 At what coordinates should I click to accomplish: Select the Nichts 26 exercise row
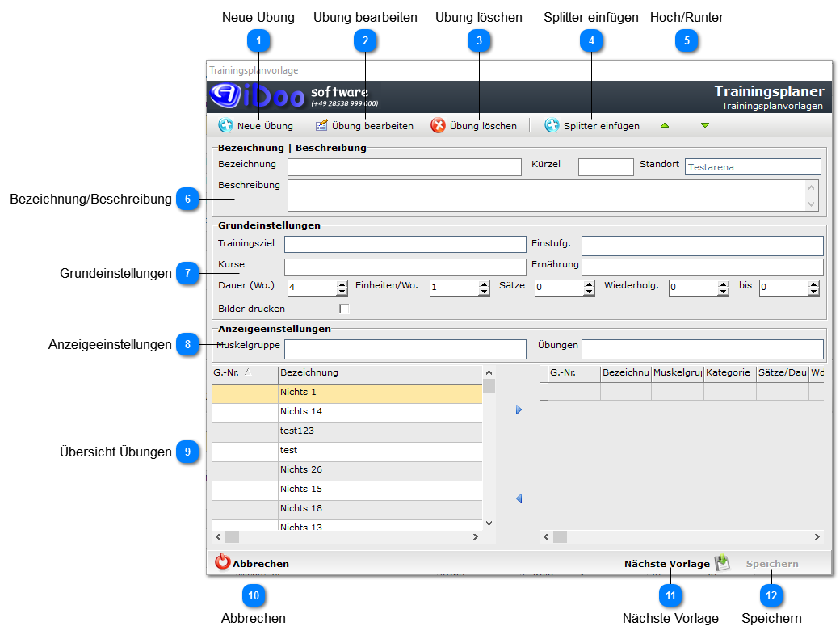[x=346, y=469]
